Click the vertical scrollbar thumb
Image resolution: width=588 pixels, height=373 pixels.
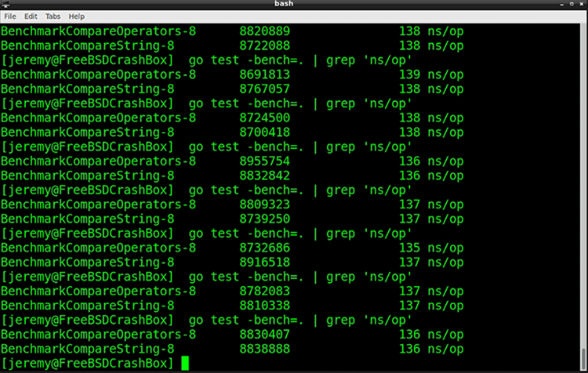[583, 359]
